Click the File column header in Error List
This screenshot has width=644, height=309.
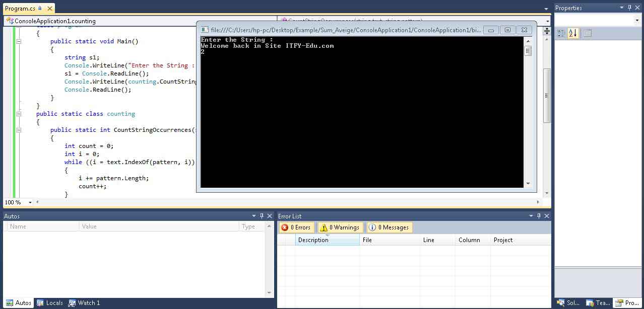click(x=389, y=240)
